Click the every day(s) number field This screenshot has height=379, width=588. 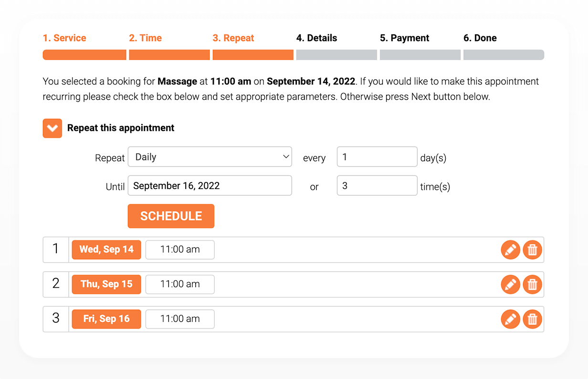coord(377,157)
